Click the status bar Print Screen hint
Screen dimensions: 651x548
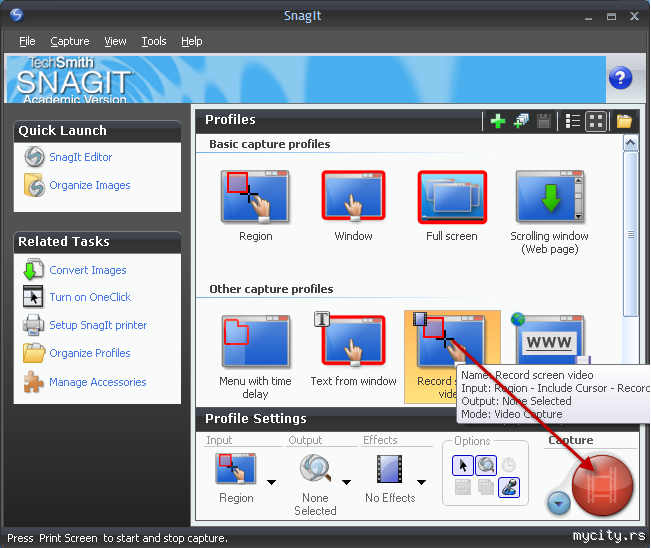pyautogui.click(x=117, y=538)
